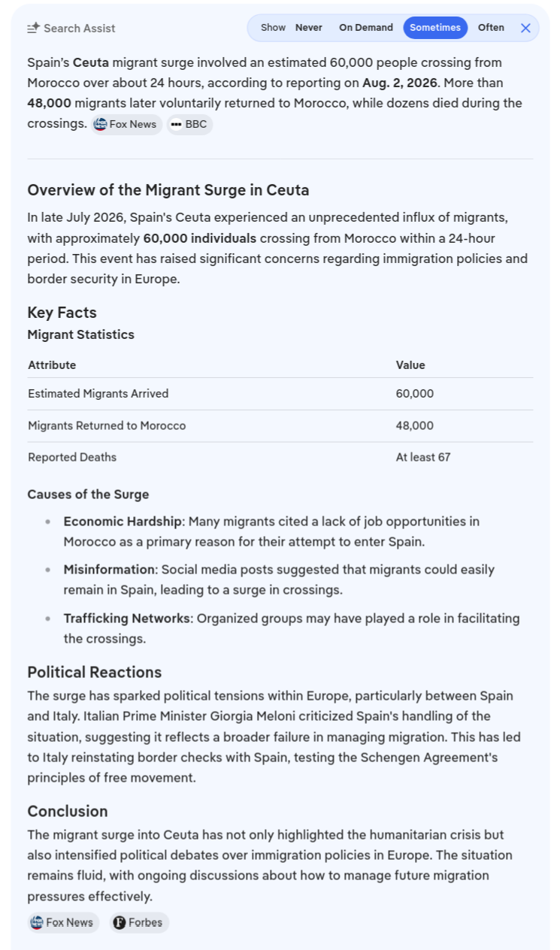The height and width of the screenshot is (950, 560).
Task: Click the Search Assist title label
Action: 80,29
